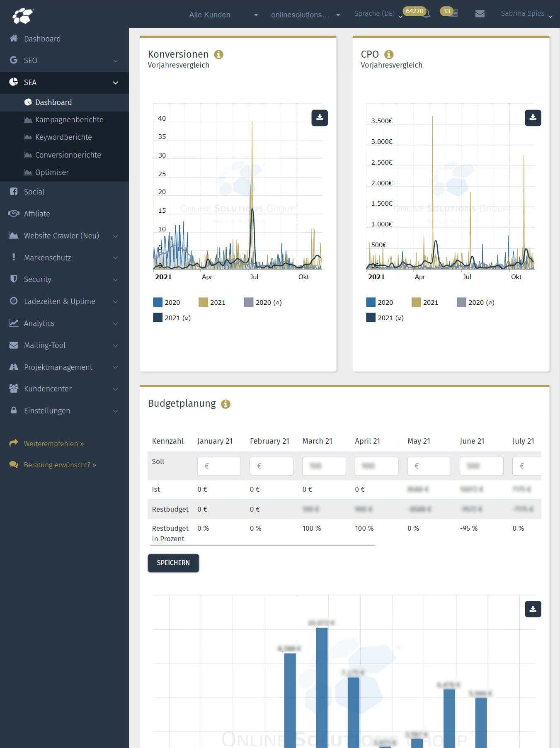The image size is (560, 748).
Task: Collapse the SEA menu chevron
Action: [116, 83]
